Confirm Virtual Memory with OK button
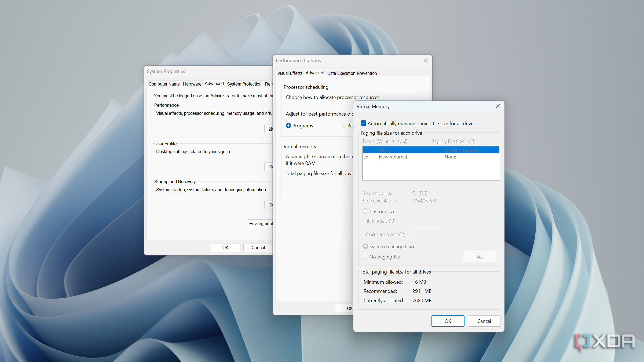The height and width of the screenshot is (362, 644). pos(448,321)
